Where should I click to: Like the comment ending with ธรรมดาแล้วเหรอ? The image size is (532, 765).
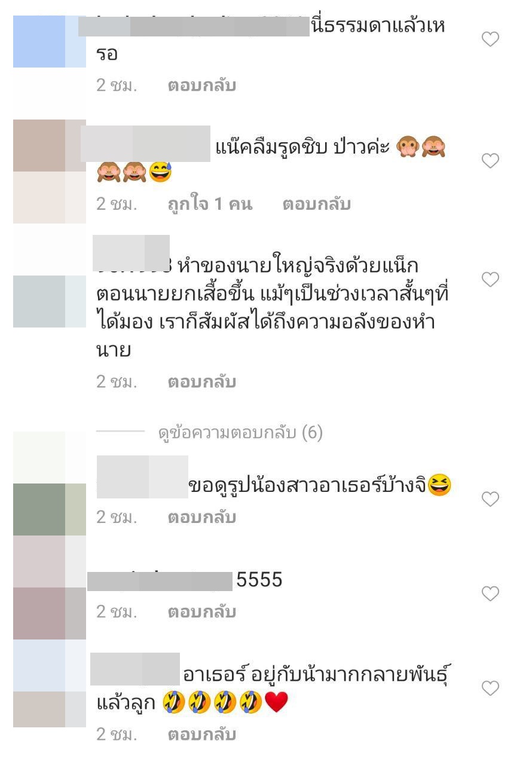pyautogui.click(x=490, y=39)
